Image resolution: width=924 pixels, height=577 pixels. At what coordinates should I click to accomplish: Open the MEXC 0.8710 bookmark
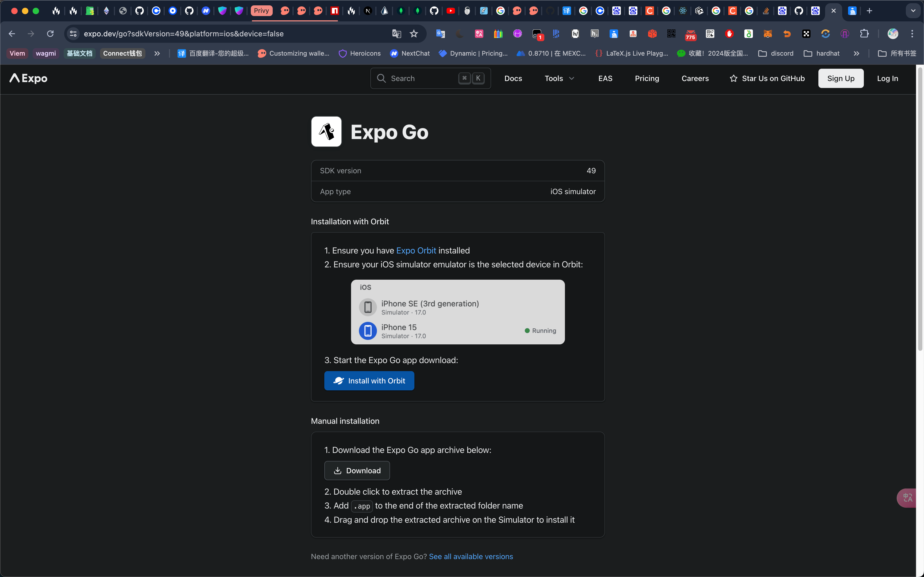tap(551, 53)
